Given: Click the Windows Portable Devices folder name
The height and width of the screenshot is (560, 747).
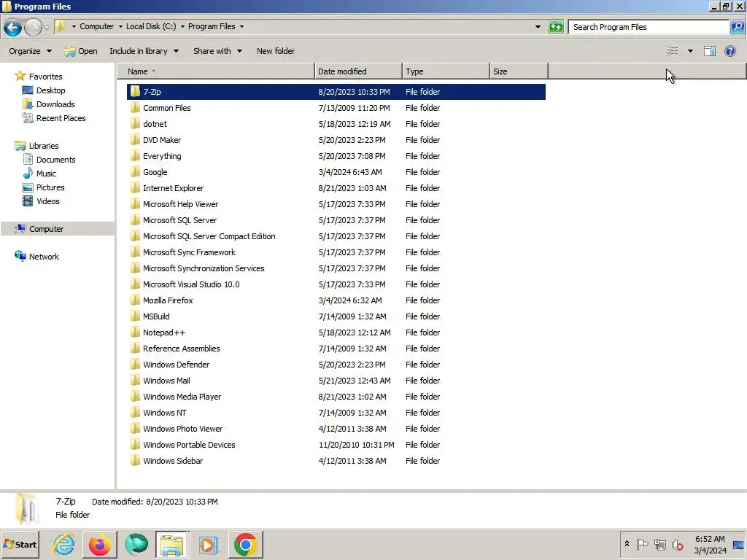Looking at the screenshot, I should click(x=189, y=445).
